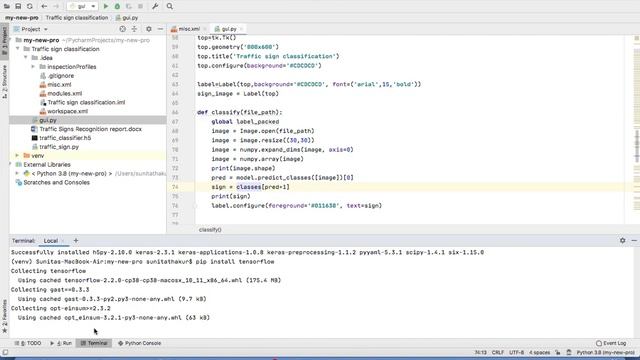The image size is (640, 360).
Task: Click gui.py breadcrumb in navigation bar
Action: (127, 18)
